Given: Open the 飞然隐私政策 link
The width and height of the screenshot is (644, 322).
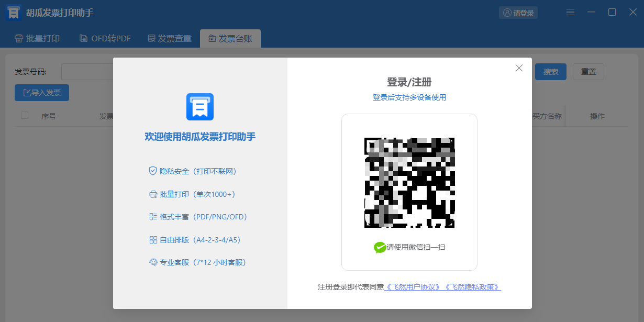Looking at the screenshot, I should click(x=472, y=287).
